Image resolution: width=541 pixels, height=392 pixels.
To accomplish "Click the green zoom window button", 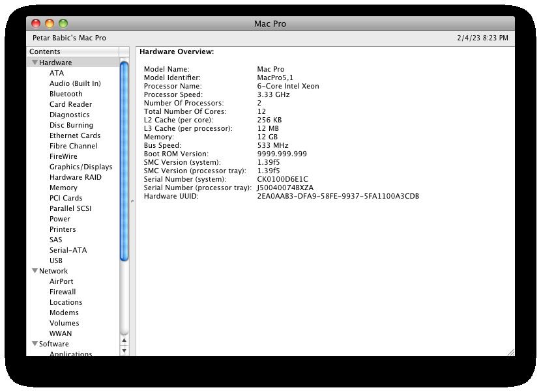I will 63,23.
